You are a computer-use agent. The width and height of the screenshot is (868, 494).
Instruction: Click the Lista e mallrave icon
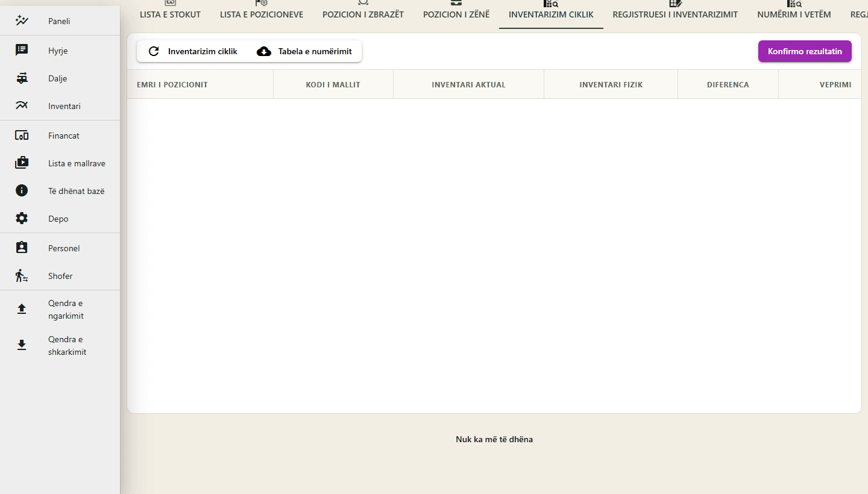pos(22,163)
